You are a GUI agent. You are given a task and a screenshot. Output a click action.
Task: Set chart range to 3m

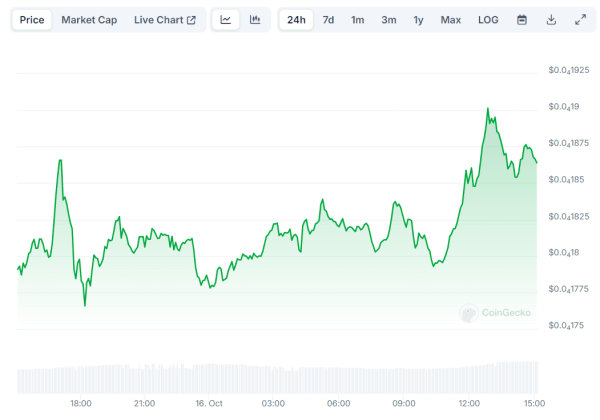(388, 20)
